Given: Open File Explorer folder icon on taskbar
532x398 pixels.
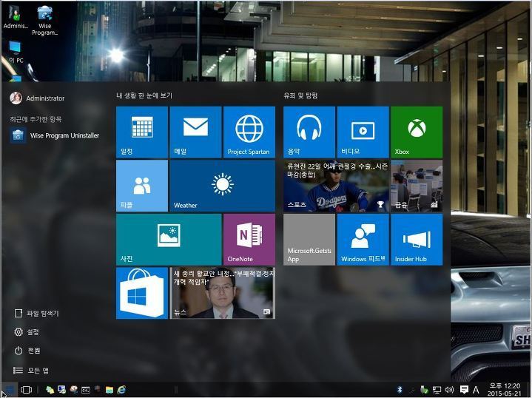Looking at the screenshot, I should 110,390.
